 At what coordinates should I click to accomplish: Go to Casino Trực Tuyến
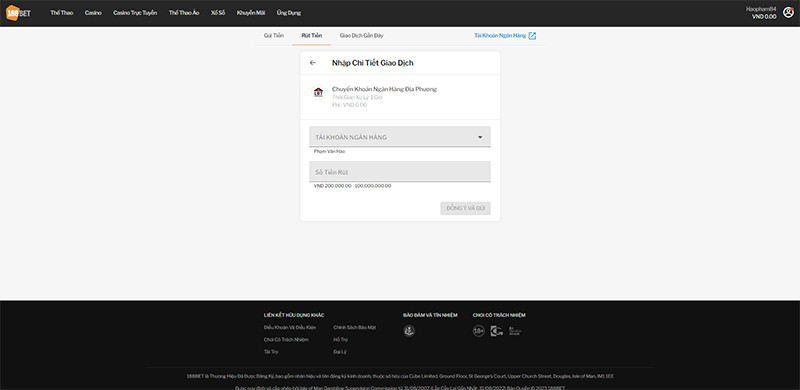[135, 13]
